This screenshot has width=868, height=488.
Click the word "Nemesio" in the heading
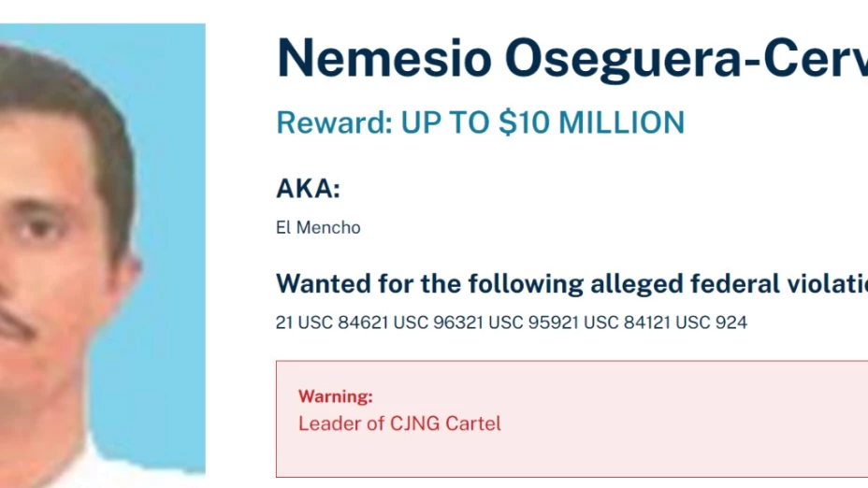(x=384, y=59)
